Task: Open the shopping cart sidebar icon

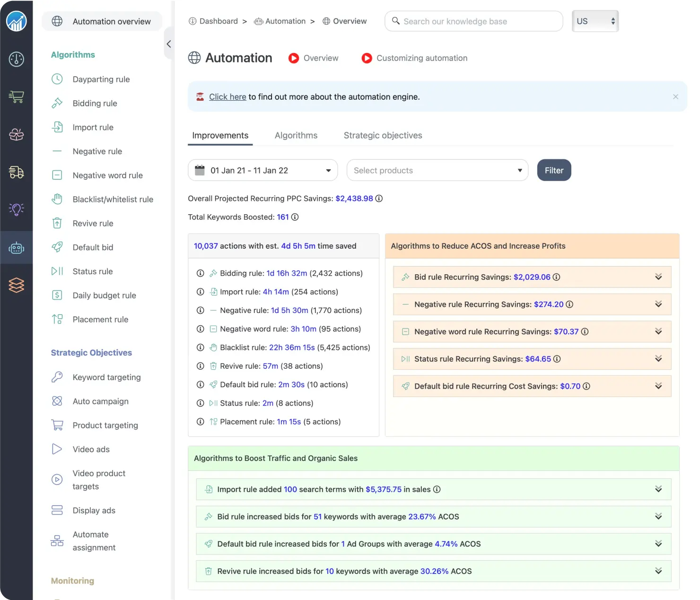Action: coord(16,96)
